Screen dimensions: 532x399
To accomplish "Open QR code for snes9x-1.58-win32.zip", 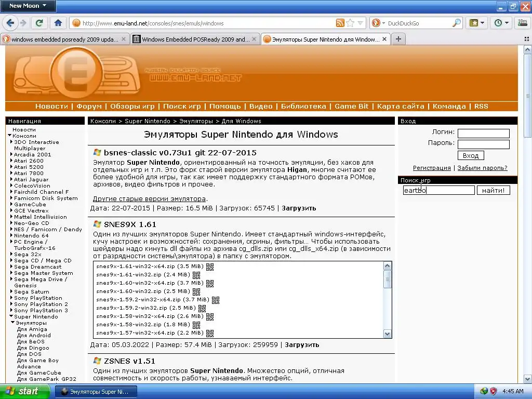I will point(196,325).
